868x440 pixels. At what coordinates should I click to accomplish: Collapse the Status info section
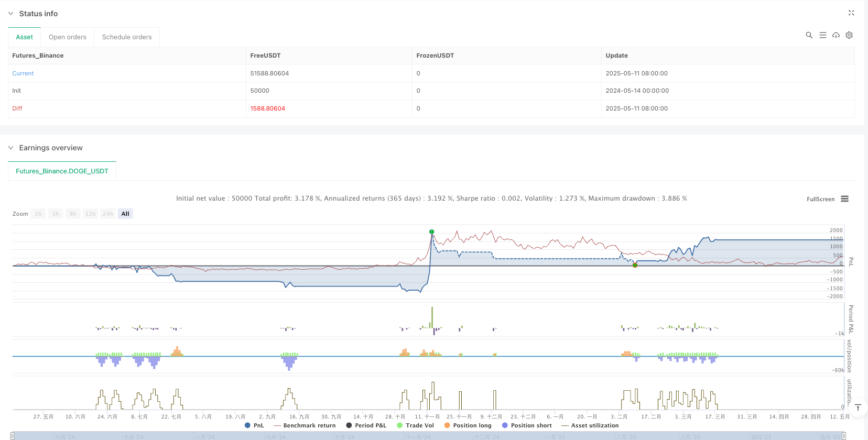coord(10,14)
